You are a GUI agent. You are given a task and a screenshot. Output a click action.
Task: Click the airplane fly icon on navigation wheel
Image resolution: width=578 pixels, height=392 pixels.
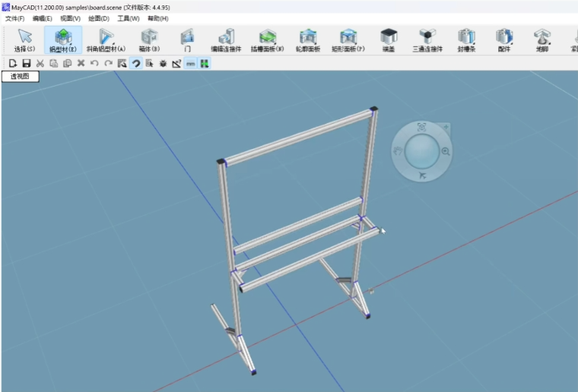click(422, 176)
